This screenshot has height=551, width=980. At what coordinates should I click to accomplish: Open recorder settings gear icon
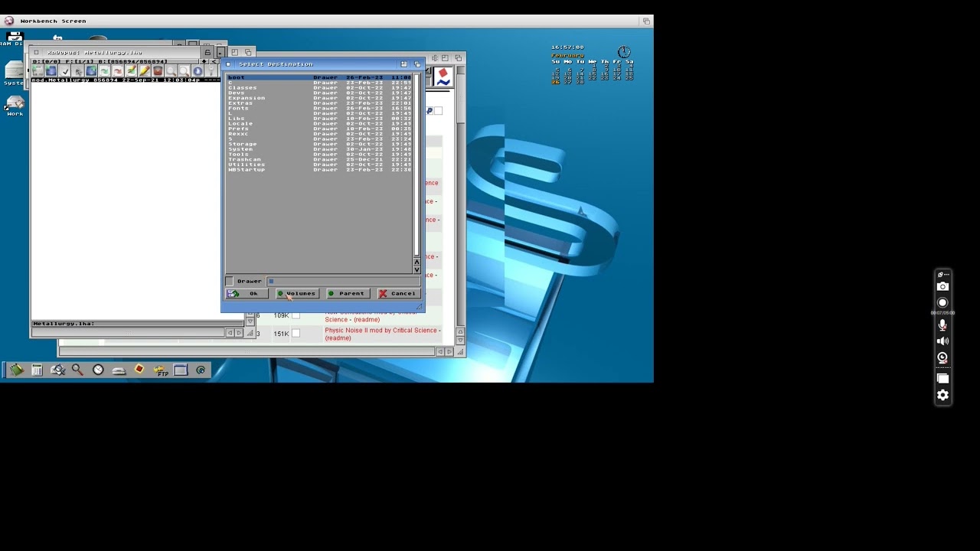click(x=943, y=395)
